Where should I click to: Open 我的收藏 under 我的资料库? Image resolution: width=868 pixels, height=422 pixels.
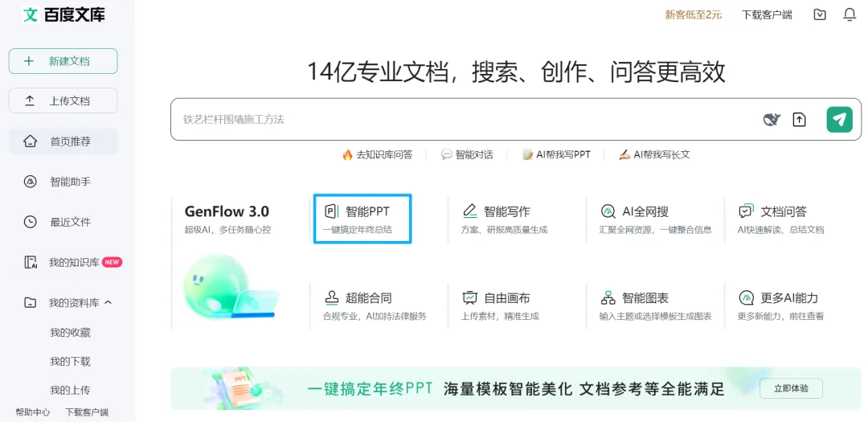(x=70, y=333)
